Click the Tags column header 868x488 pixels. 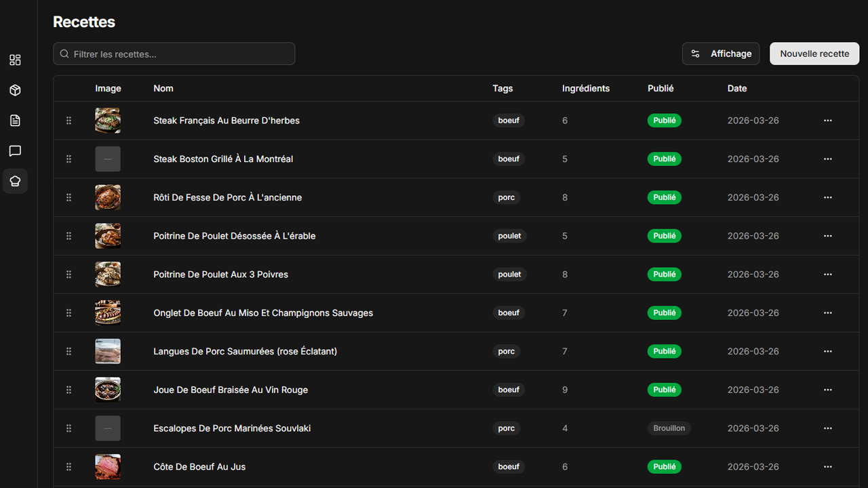point(502,89)
